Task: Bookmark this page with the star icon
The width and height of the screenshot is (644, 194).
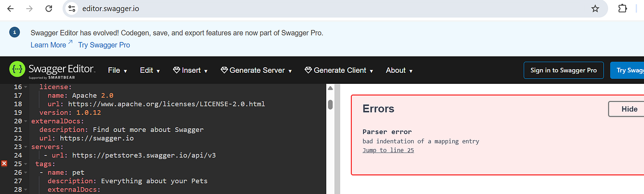Action: (595, 8)
